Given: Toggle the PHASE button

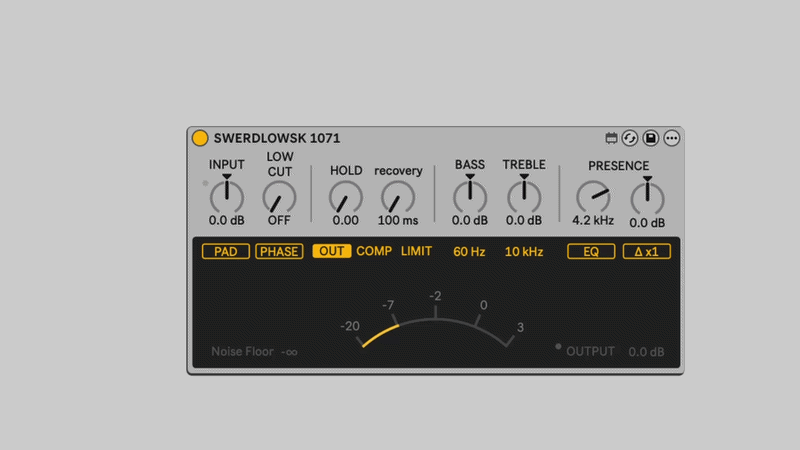Looking at the screenshot, I should click(x=279, y=251).
